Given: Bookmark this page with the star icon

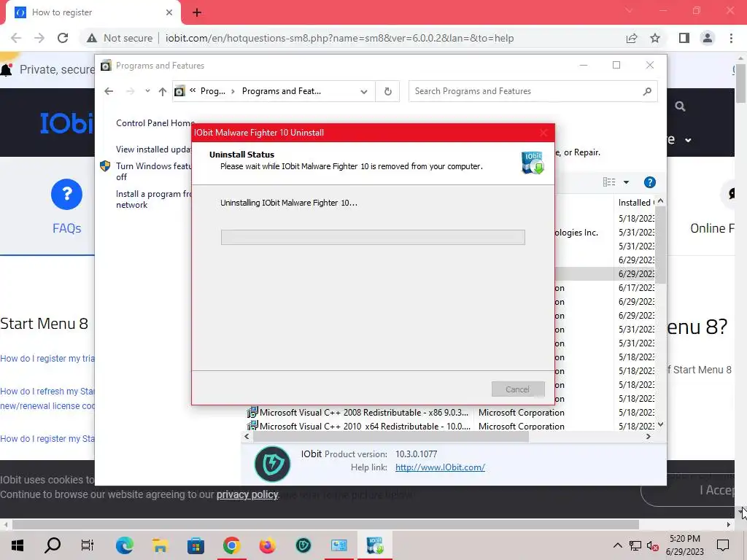Looking at the screenshot, I should tap(655, 38).
